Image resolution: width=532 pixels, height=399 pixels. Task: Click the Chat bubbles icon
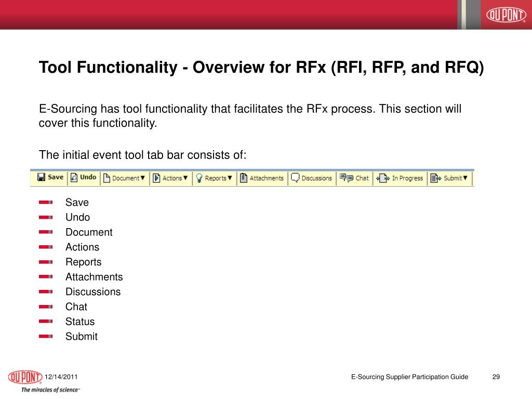click(x=347, y=178)
